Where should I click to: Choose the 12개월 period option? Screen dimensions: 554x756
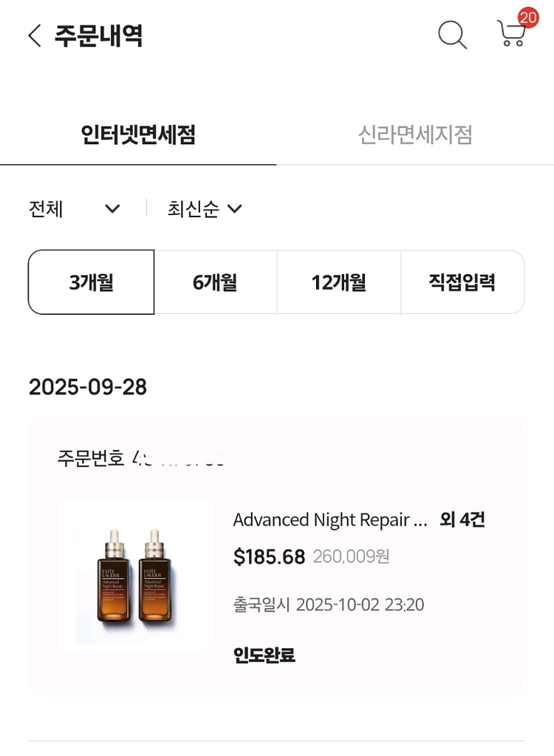338,282
